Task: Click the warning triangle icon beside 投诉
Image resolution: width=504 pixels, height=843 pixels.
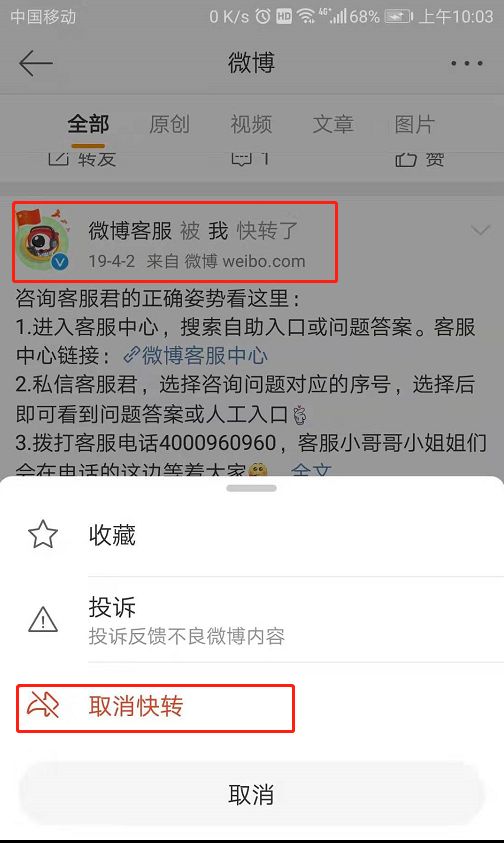Action: click(43, 619)
